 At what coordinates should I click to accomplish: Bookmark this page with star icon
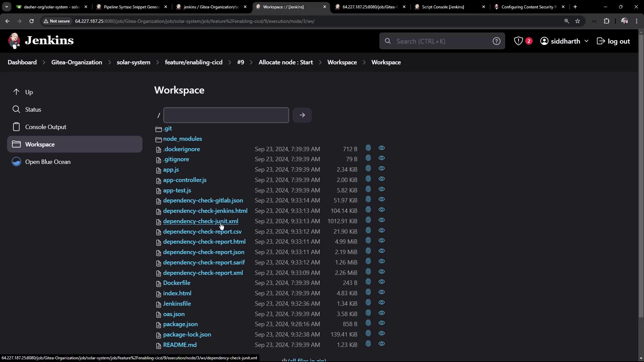click(x=578, y=21)
